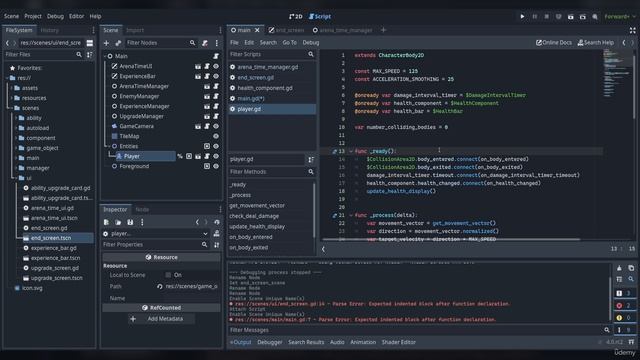This screenshot has width=640, height=360.
Task: Toggle standard messages filter in Output
Action: click(x=624, y=293)
